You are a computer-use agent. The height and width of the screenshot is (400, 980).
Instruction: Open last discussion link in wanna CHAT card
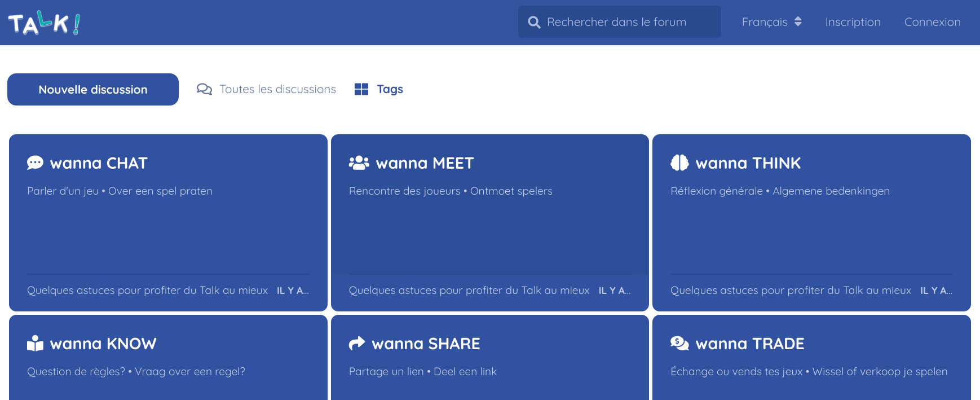pyautogui.click(x=147, y=291)
